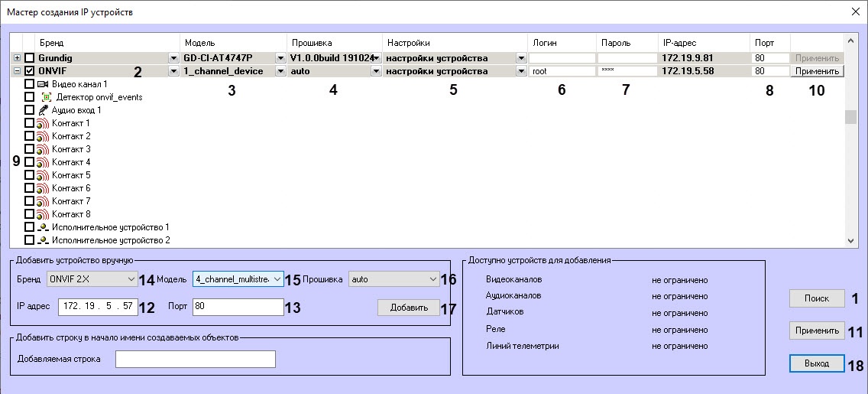868x394 pixels.
Task: Tick the Видео канал 1 checkbox
Action: pyautogui.click(x=29, y=83)
